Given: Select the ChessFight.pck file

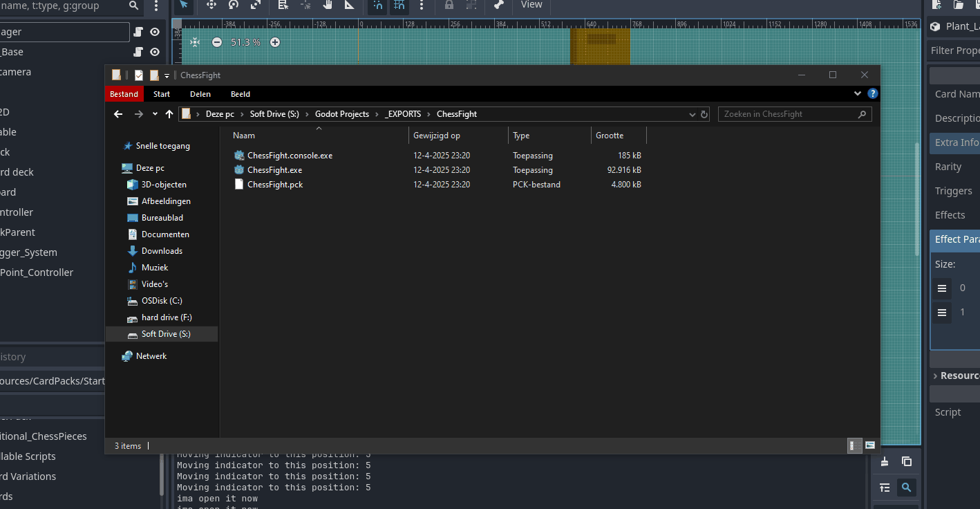Looking at the screenshot, I should [275, 185].
